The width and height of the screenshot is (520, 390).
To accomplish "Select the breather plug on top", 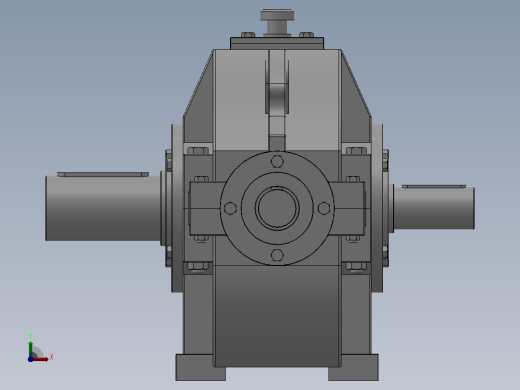I will click(x=277, y=22).
